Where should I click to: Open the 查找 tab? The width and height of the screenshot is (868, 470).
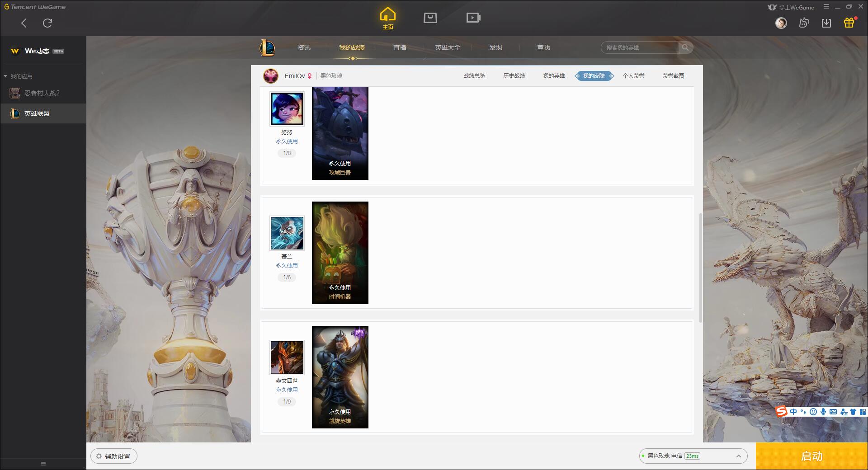point(543,47)
